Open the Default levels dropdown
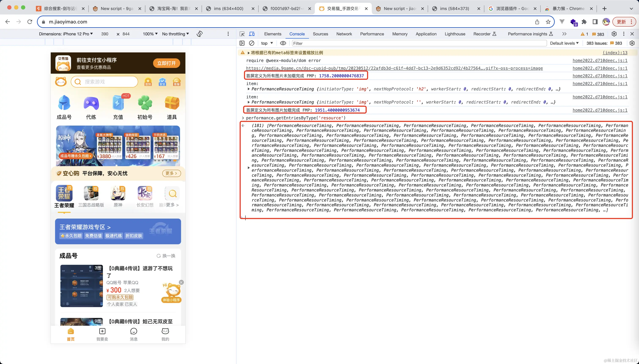This screenshot has width=639, height=364. [564, 43]
